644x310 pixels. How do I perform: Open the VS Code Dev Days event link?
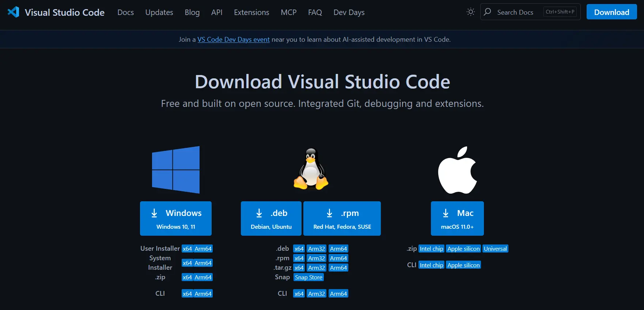234,40
